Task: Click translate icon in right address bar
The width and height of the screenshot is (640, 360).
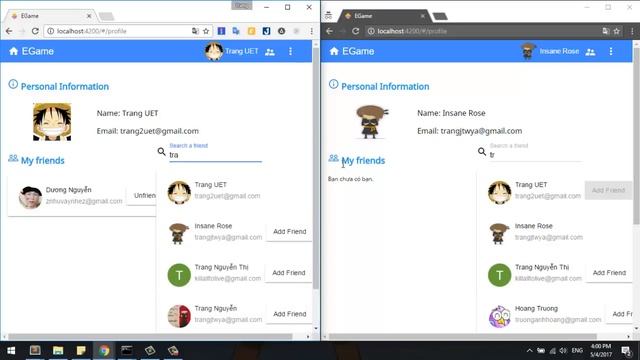Action: (x=605, y=31)
